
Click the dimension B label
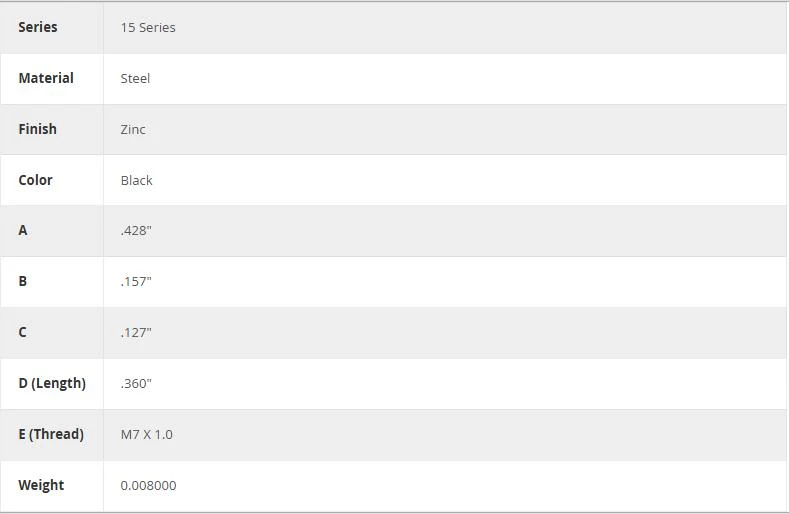coord(23,281)
